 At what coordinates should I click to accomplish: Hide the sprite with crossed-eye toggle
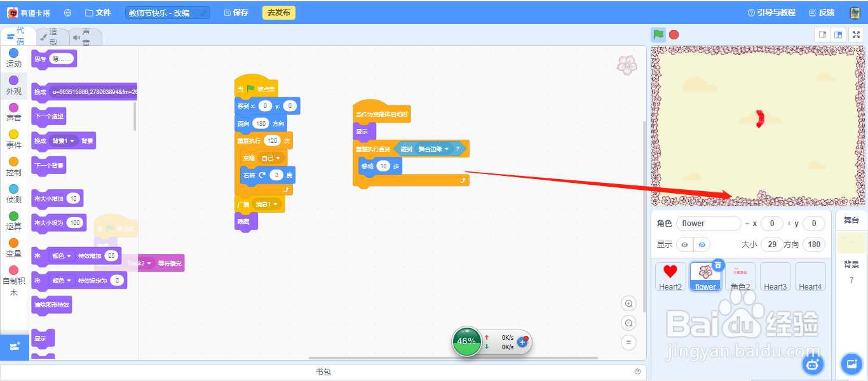(702, 244)
